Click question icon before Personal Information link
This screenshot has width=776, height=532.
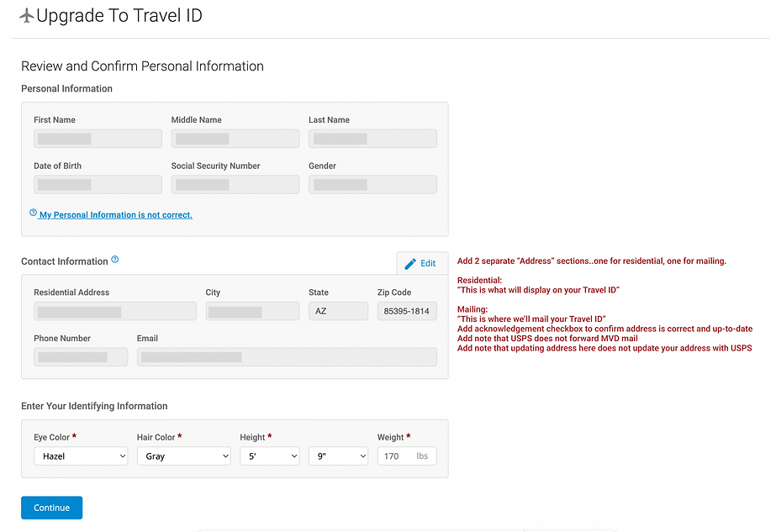(x=34, y=213)
